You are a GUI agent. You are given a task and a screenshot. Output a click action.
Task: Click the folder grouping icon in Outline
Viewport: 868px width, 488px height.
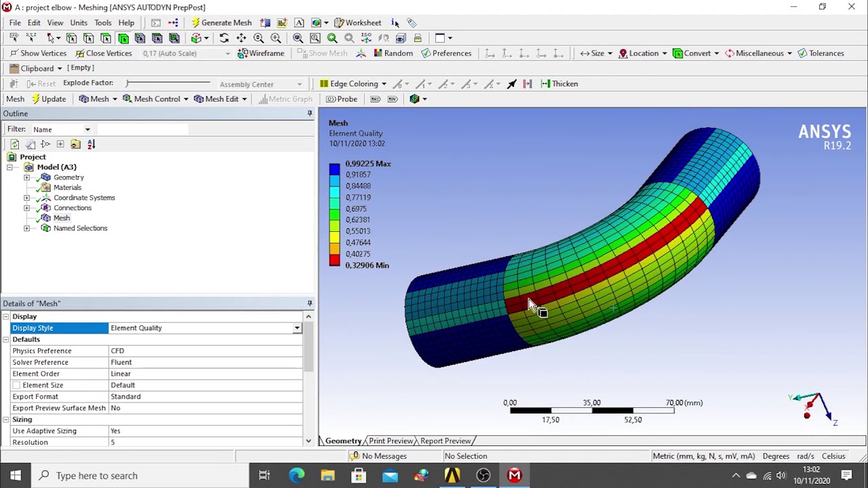coord(75,144)
